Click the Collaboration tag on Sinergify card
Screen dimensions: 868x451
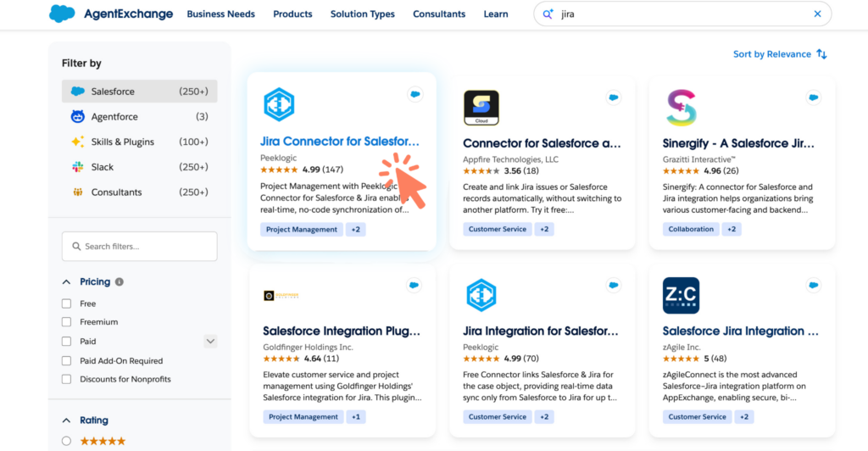click(691, 229)
